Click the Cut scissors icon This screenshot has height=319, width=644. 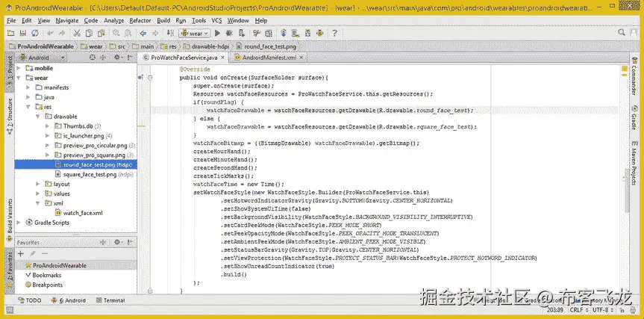(77, 34)
